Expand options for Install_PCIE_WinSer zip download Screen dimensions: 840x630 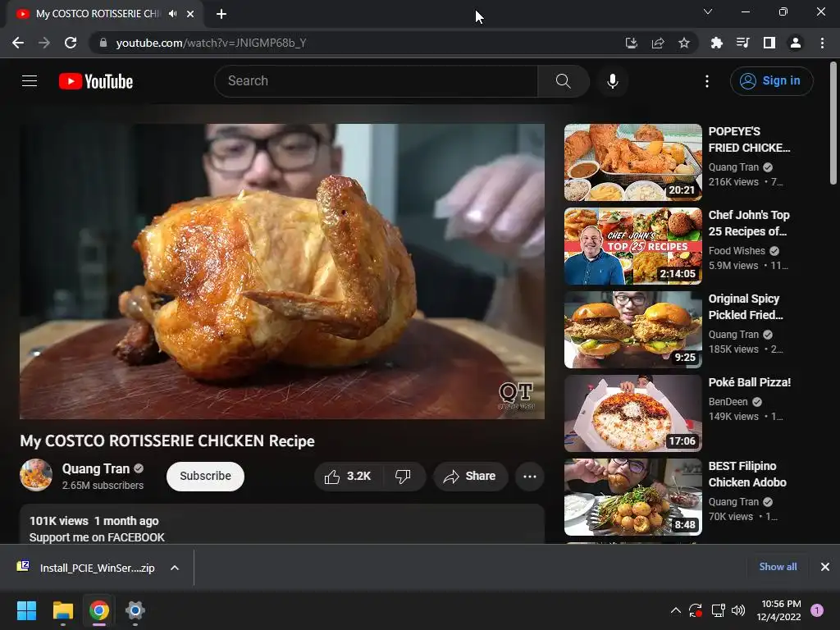[175, 568]
